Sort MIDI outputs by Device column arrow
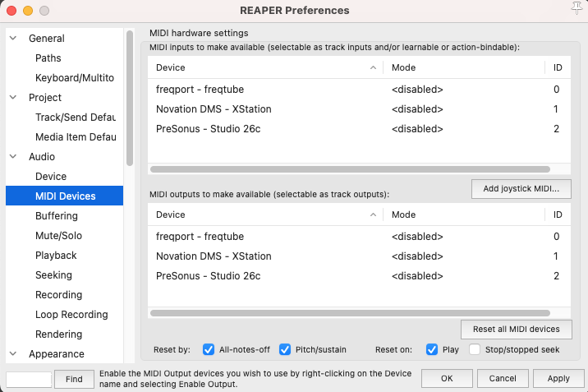588x392 pixels. (373, 214)
